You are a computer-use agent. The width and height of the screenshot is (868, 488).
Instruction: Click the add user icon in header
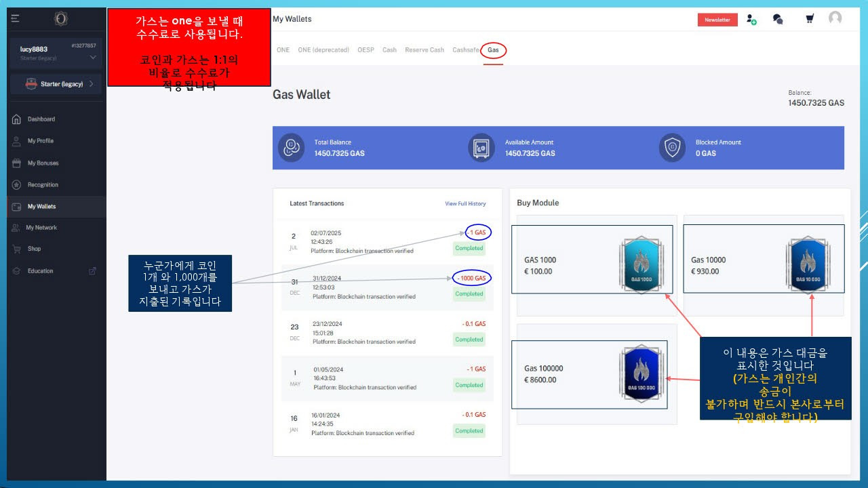(751, 20)
